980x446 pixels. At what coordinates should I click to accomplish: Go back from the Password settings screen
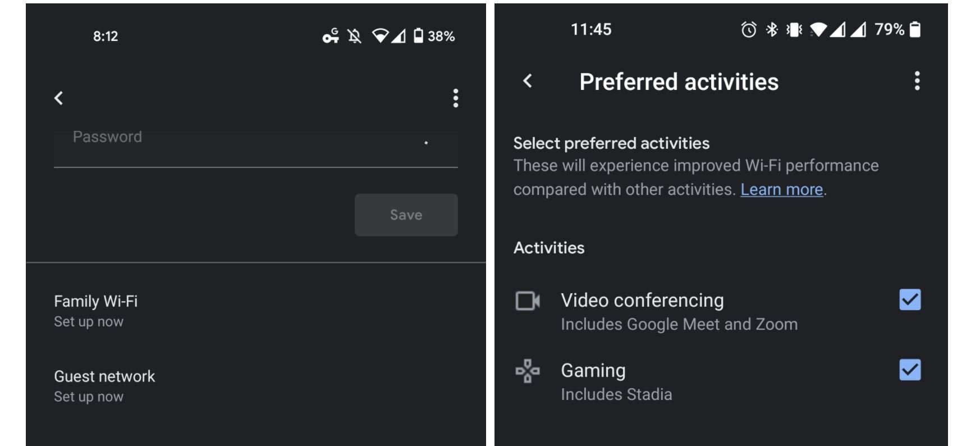[58, 98]
